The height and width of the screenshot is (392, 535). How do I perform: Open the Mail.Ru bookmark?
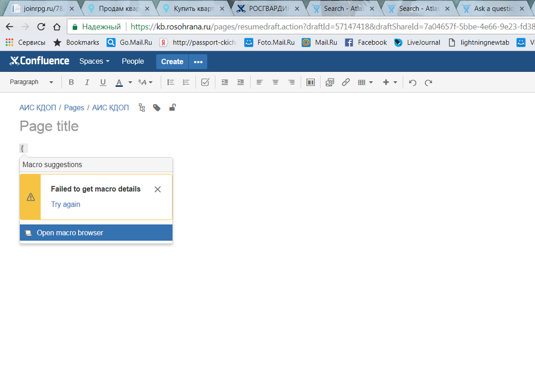(x=320, y=42)
